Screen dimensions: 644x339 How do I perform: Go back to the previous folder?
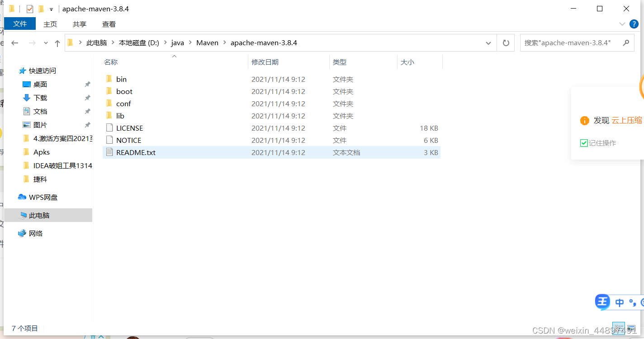14,43
